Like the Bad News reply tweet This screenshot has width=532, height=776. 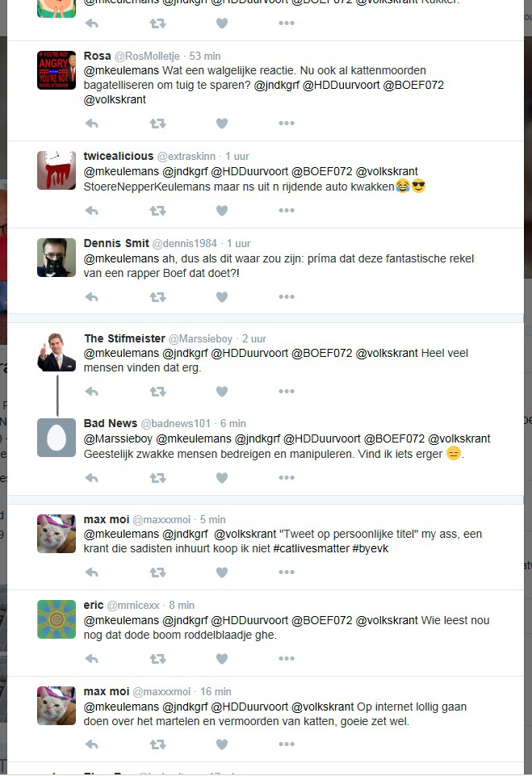pyautogui.click(x=222, y=478)
